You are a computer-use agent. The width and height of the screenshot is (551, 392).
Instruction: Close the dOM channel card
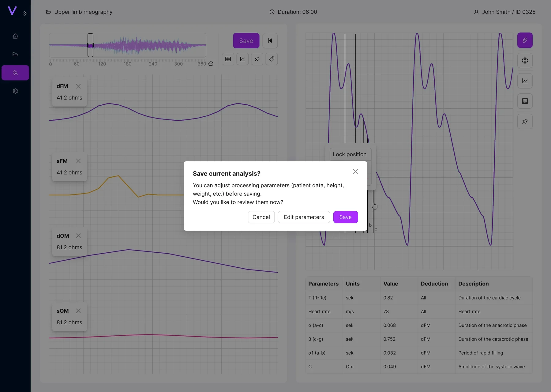tap(78, 236)
